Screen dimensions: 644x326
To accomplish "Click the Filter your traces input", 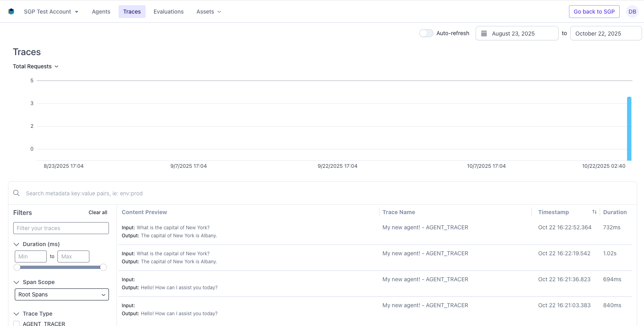I will [61, 228].
